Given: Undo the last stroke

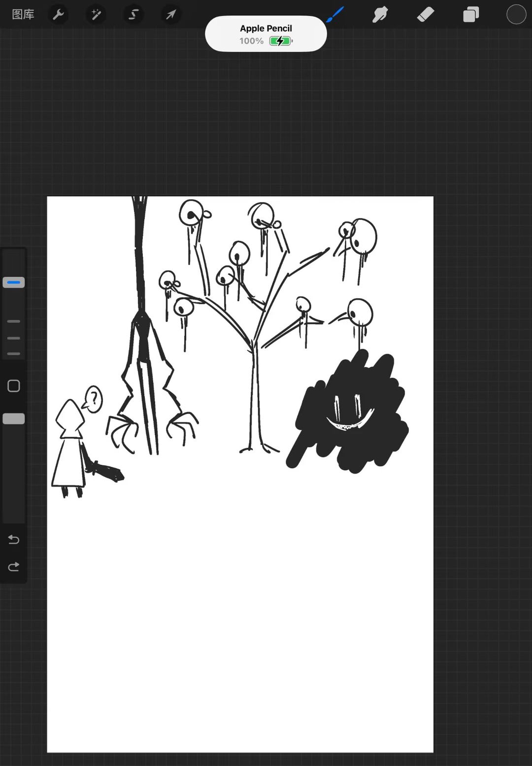Looking at the screenshot, I should 14,540.
